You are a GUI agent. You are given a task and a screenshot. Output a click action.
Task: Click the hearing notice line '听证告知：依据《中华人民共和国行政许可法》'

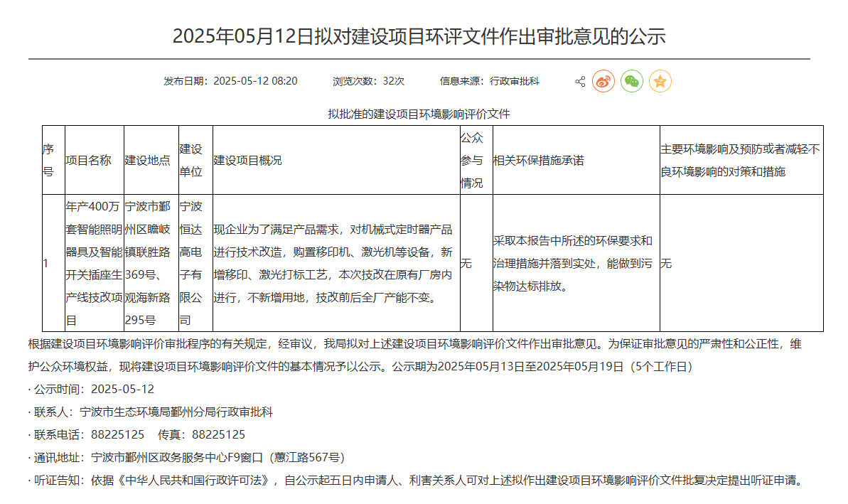[417, 481]
